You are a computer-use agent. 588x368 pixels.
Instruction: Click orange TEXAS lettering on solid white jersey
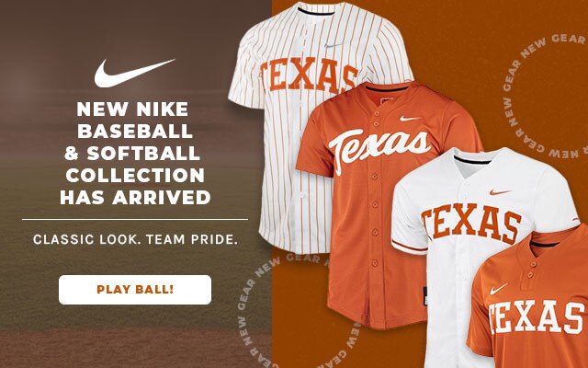(x=471, y=223)
